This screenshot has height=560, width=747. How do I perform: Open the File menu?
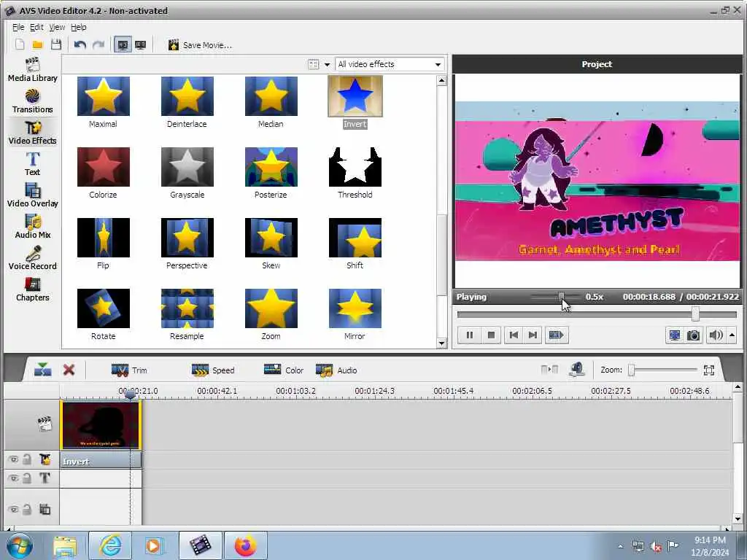[x=18, y=27]
